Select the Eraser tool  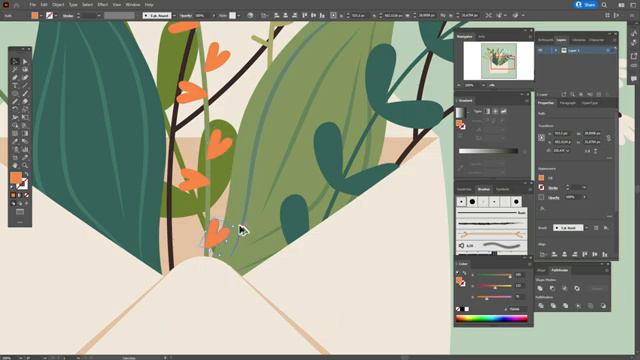tap(25, 102)
